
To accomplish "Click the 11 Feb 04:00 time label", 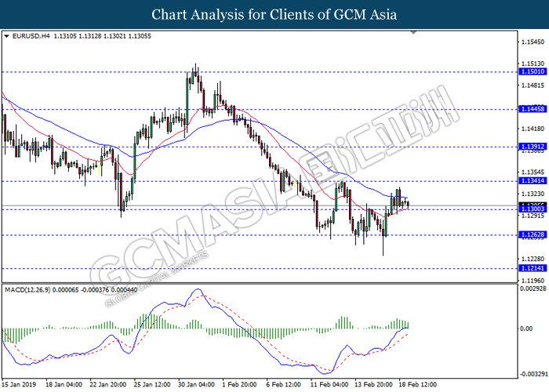I will (x=329, y=384).
